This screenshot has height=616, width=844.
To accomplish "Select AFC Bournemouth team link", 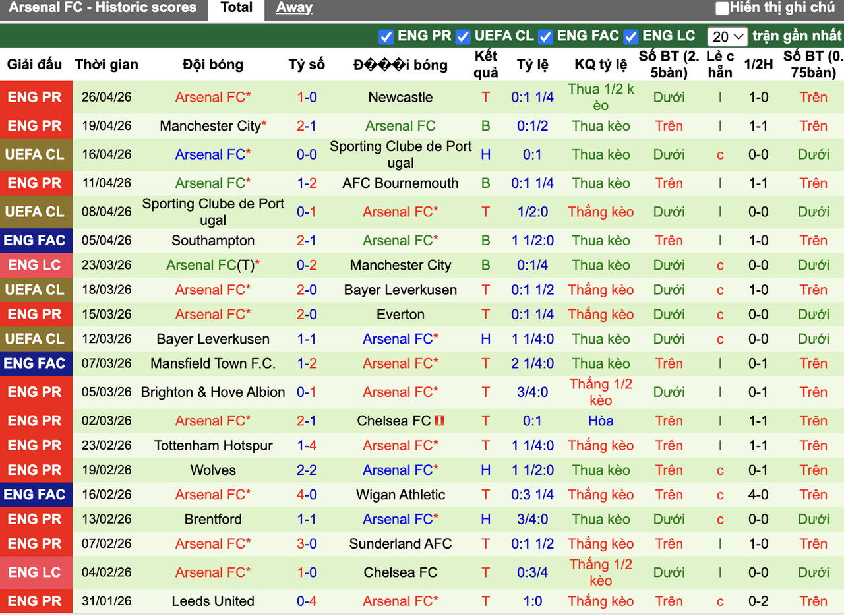I will coord(400,183).
